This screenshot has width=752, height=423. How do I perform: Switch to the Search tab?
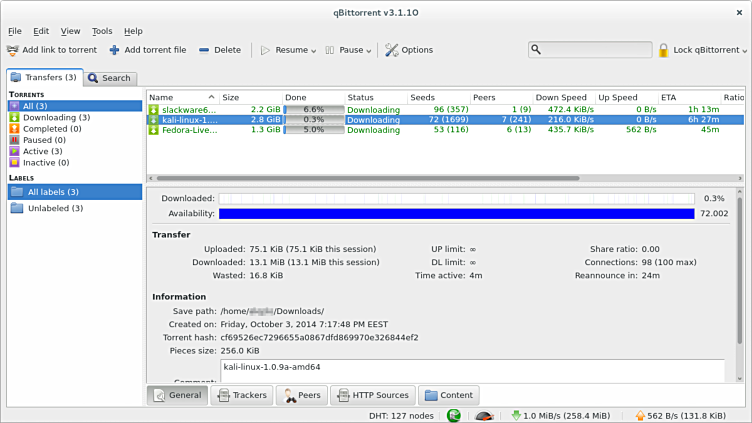click(x=109, y=78)
